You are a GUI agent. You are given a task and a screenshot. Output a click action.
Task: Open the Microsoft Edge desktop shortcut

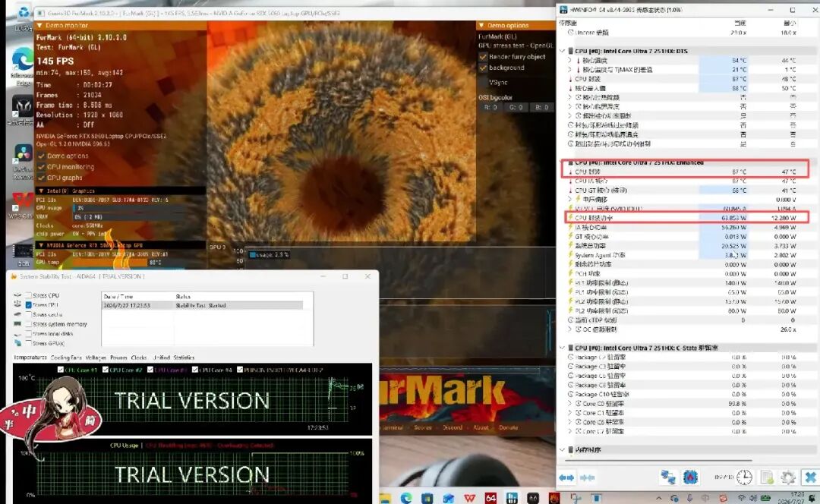pos(23,65)
